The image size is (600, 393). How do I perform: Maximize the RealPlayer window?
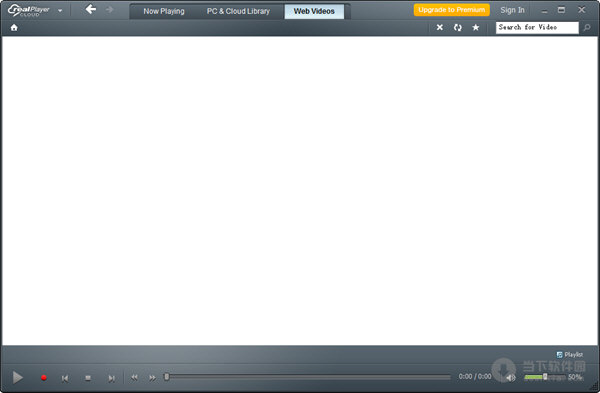tap(561, 10)
